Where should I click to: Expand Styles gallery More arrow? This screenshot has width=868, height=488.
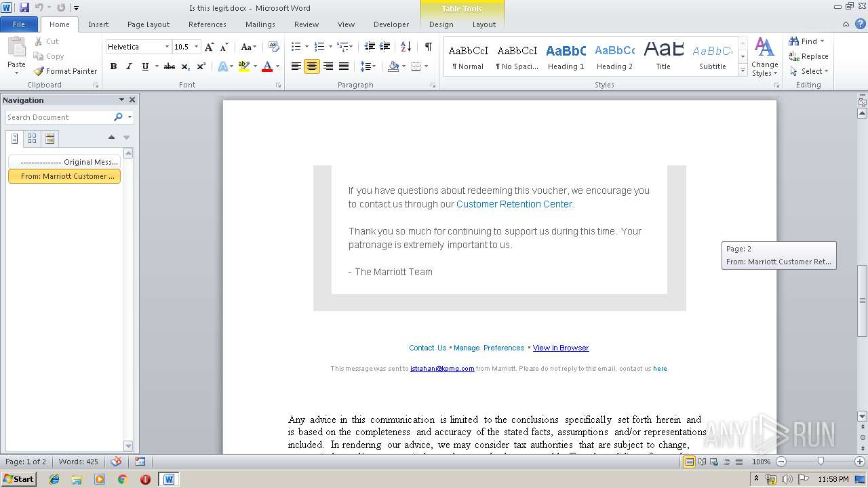[743, 70]
